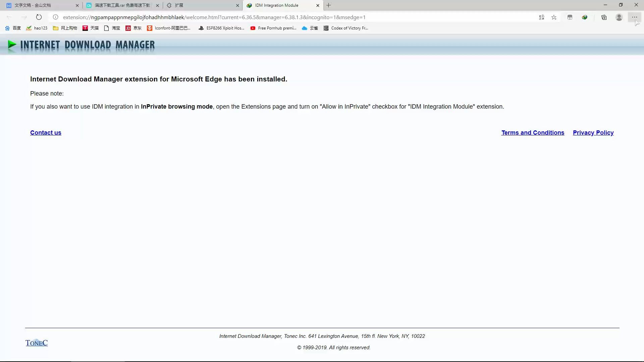The image size is (644, 362).
Task: Close the 扩展 tab
Action: click(237, 5)
